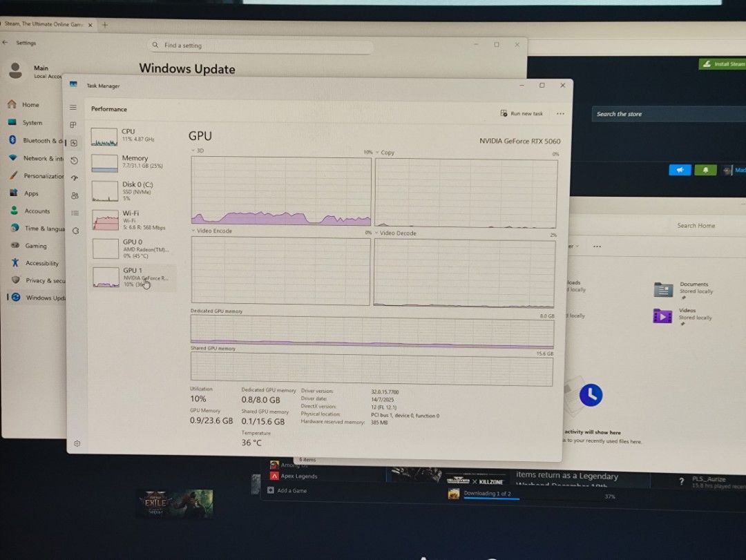This screenshot has width=746, height=560.
Task: Expand the 3D graph engine dropdown
Action: [x=193, y=151]
